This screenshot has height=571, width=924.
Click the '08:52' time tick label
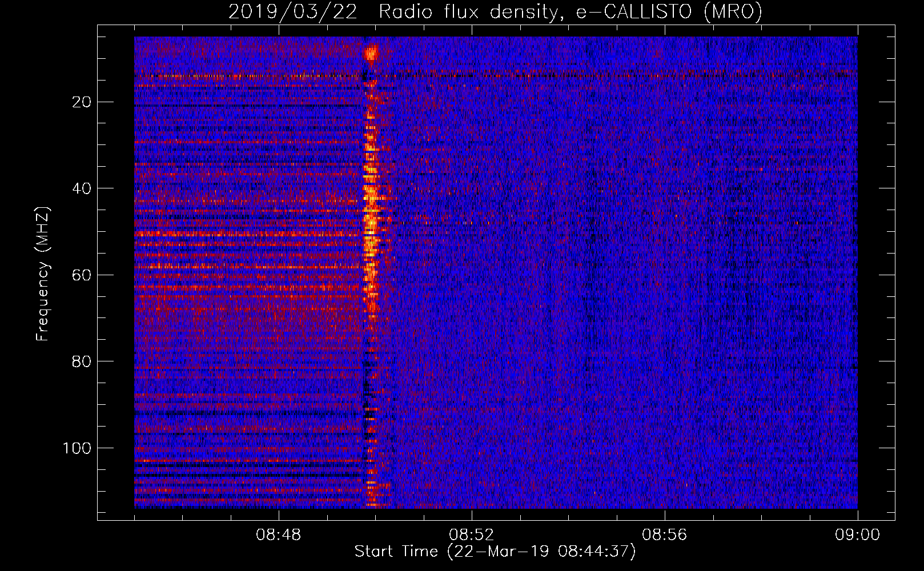coord(472,535)
